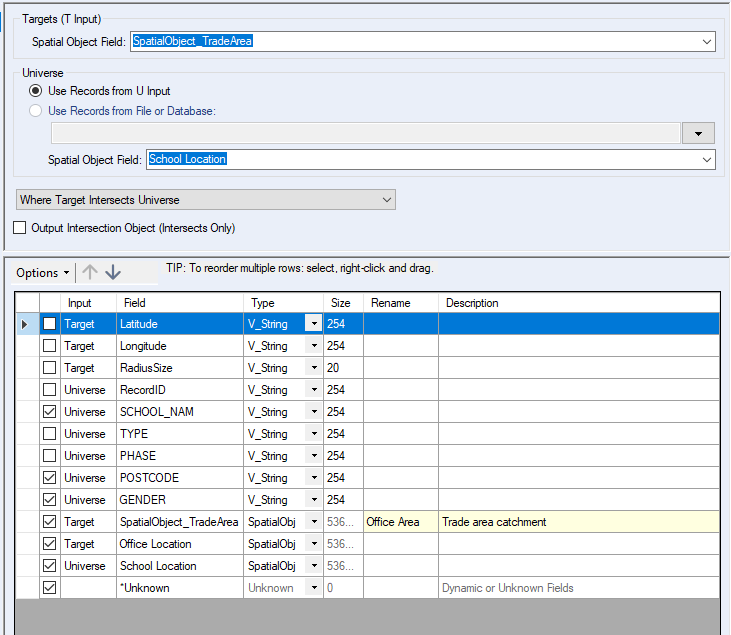Click the Trade area catchment description cell
731x635 pixels.
[x=577, y=522]
